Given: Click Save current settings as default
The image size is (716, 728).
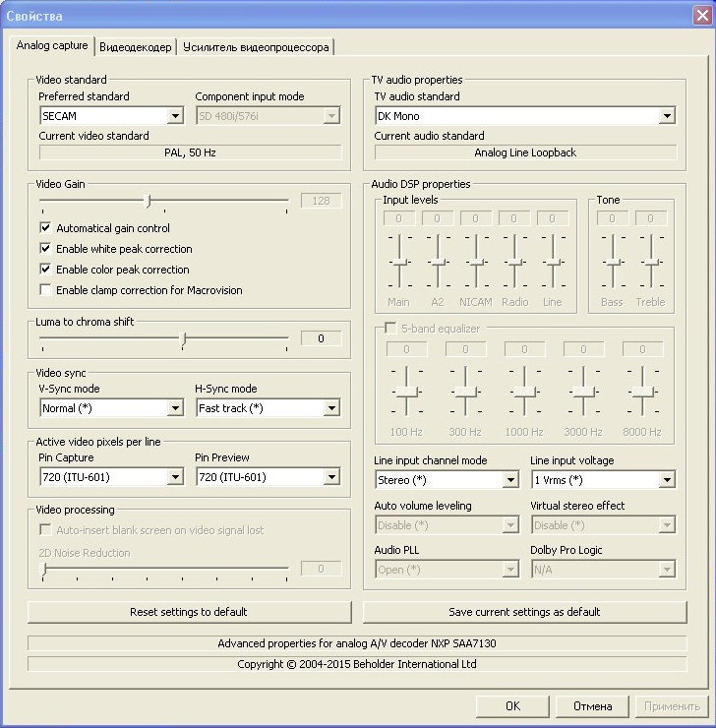Looking at the screenshot, I should (524, 612).
